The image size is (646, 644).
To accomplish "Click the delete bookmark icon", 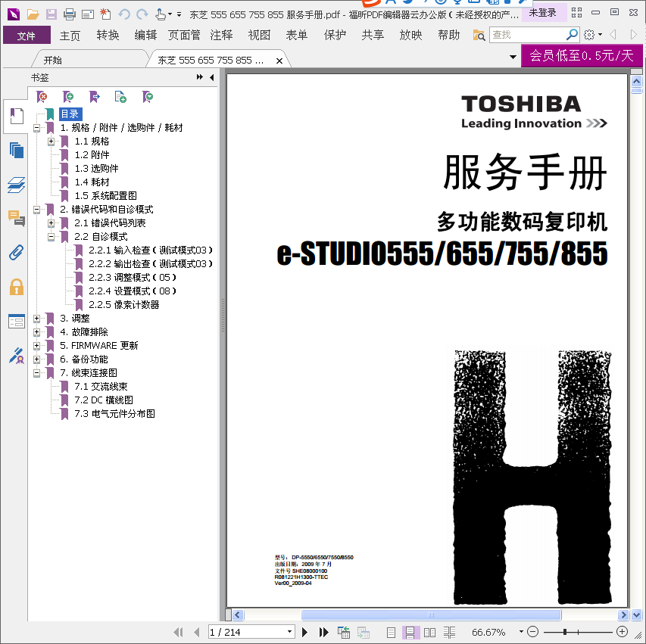I will point(42,97).
